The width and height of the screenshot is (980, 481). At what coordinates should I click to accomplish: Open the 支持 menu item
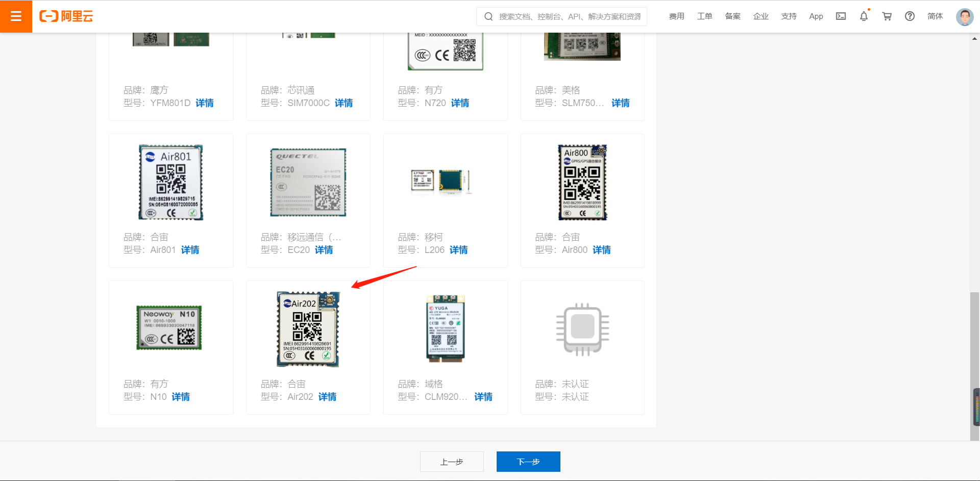click(x=789, y=16)
